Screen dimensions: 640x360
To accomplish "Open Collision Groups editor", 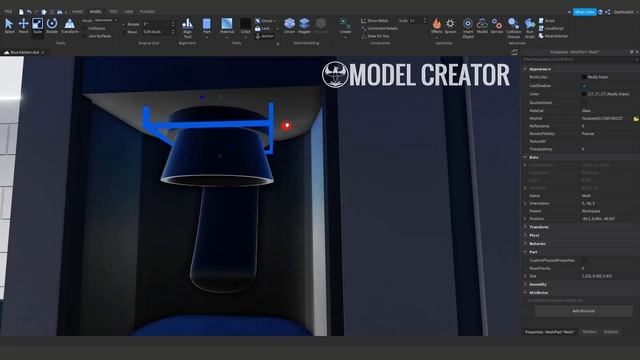I will (x=513, y=28).
